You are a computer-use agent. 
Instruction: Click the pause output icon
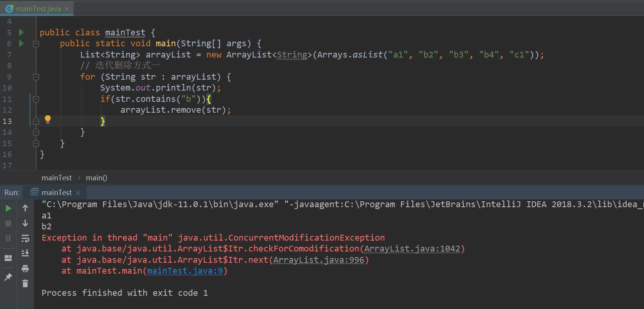[8, 238]
